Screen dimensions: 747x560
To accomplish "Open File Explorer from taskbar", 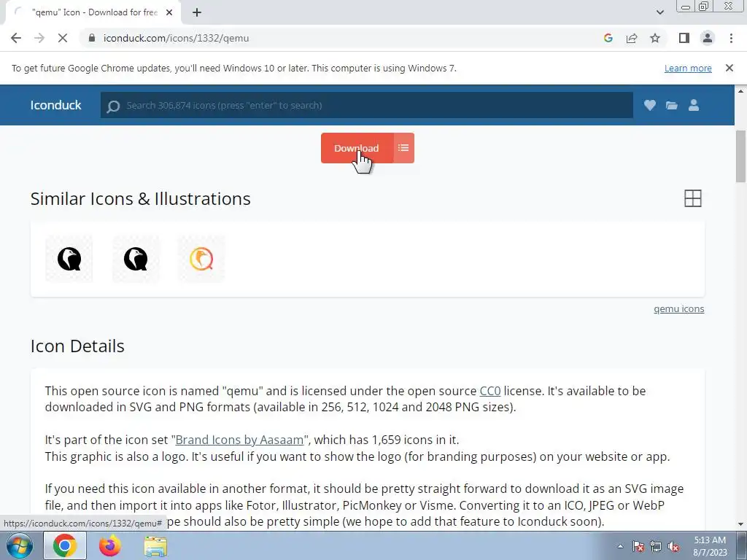I will click(155, 546).
